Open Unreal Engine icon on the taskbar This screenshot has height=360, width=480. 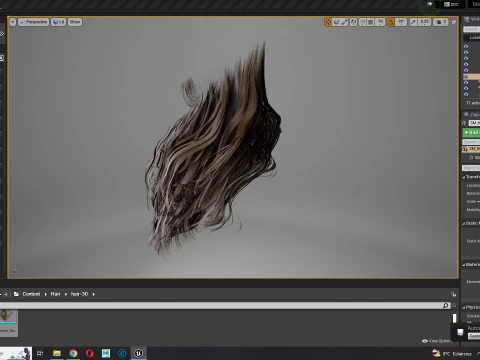[139, 353]
